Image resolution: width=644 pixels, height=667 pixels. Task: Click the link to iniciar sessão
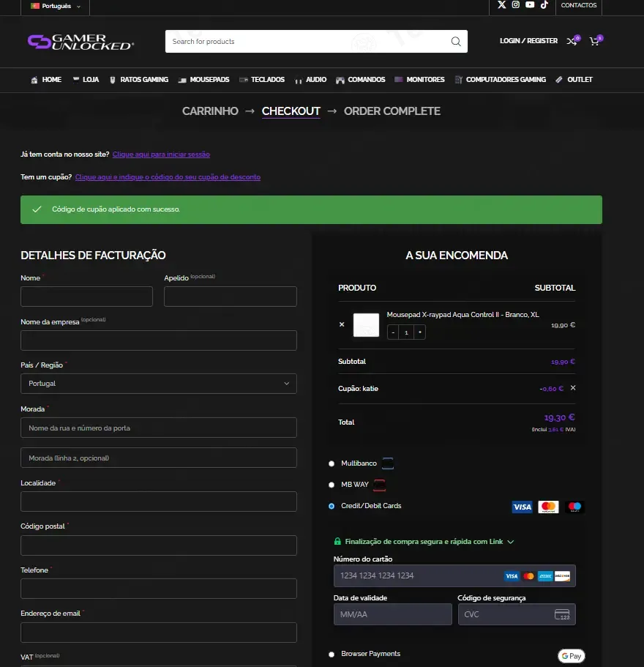[x=161, y=154]
